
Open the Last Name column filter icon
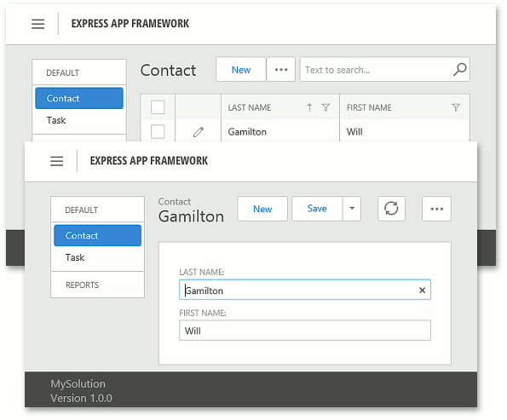[x=326, y=107]
